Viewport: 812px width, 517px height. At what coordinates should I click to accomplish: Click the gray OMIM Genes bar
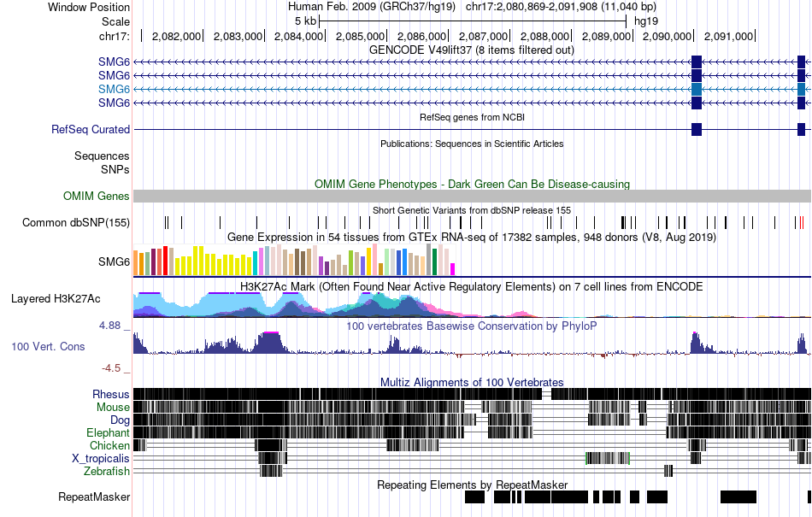pos(473,197)
